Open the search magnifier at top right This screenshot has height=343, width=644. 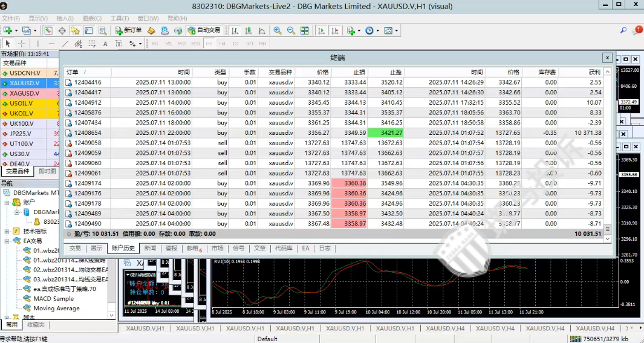click(x=623, y=30)
